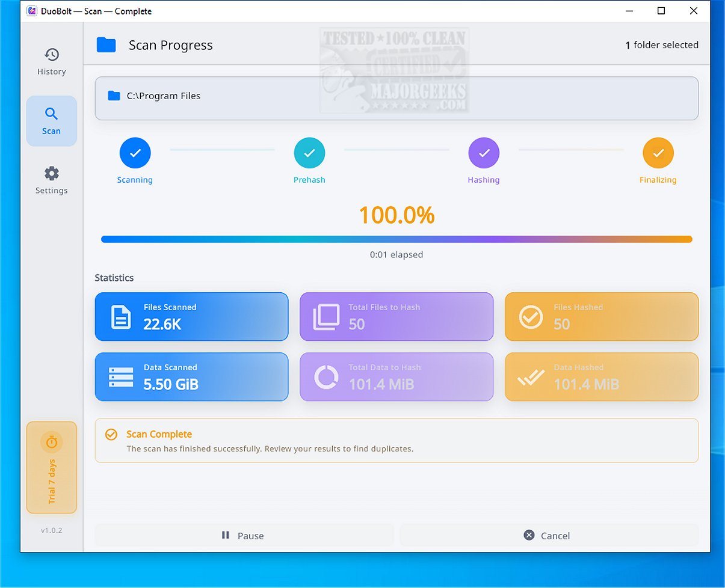The width and height of the screenshot is (725, 588).
Task: Click the Finalizing step checkmark circle
Action: point(658,153)
